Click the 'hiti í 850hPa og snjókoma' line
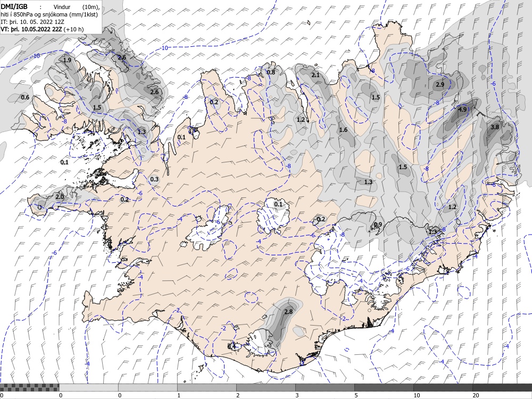532x399 pixels. tap(49, 14)
